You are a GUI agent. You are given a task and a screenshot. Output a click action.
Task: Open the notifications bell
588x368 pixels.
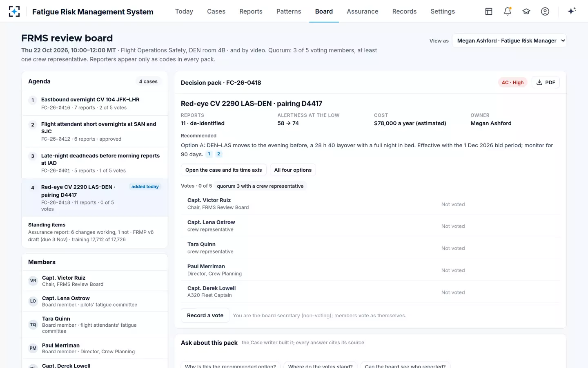(x=508, y=11)
